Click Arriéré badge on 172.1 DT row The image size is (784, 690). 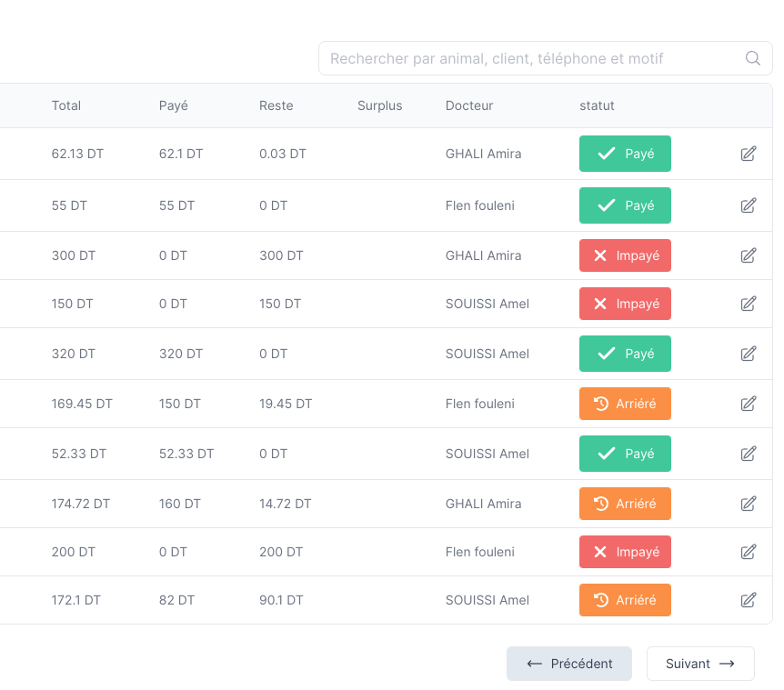coord(625,600)
